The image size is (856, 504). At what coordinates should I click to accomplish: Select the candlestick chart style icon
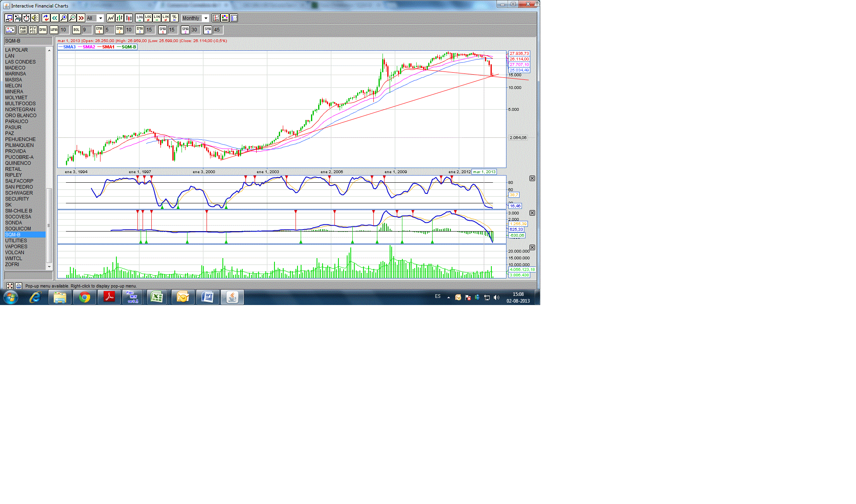click(x=129, y=18)
